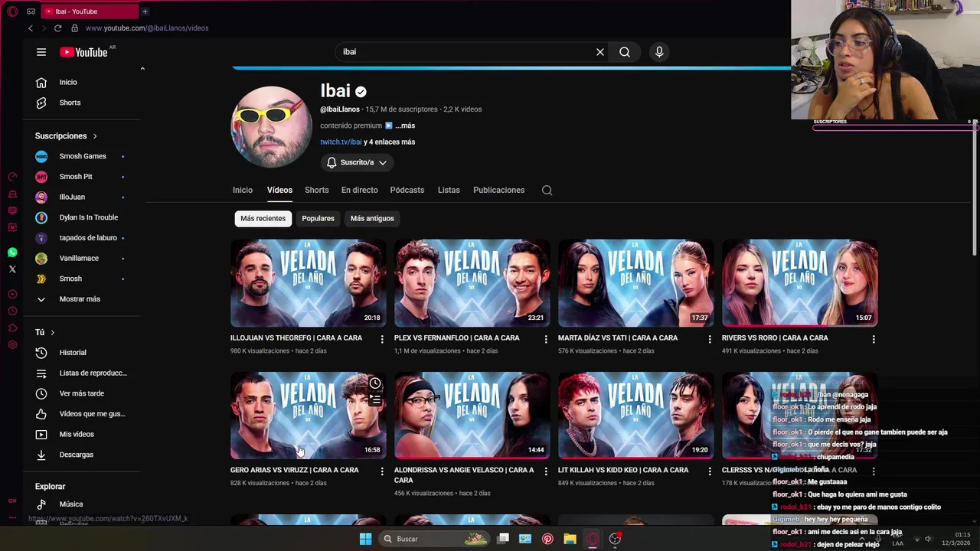
Task: Reload the page in browser
Action: [x=57, y=28]
